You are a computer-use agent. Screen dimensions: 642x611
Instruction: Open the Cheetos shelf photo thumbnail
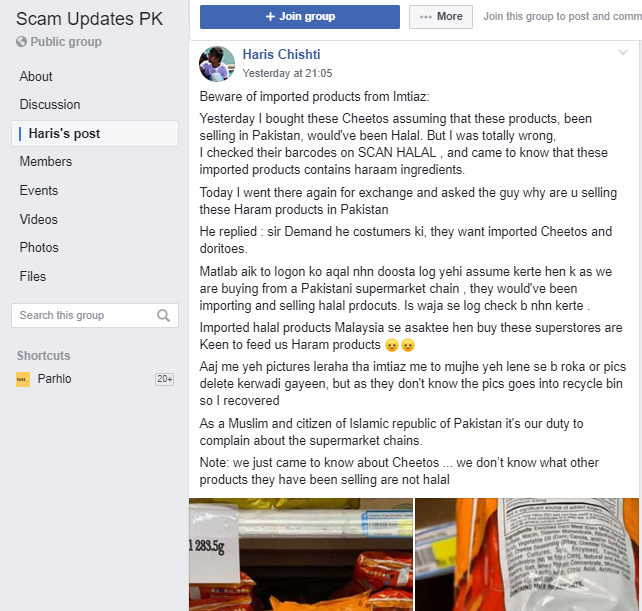pyautogui.click(x=301, y=554)
